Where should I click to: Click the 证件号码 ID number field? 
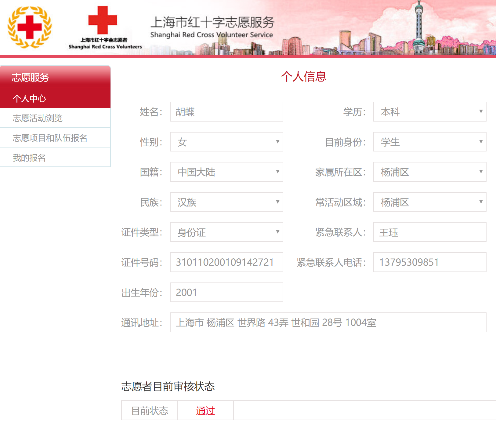pyautogui.click(x=226, y=262)
